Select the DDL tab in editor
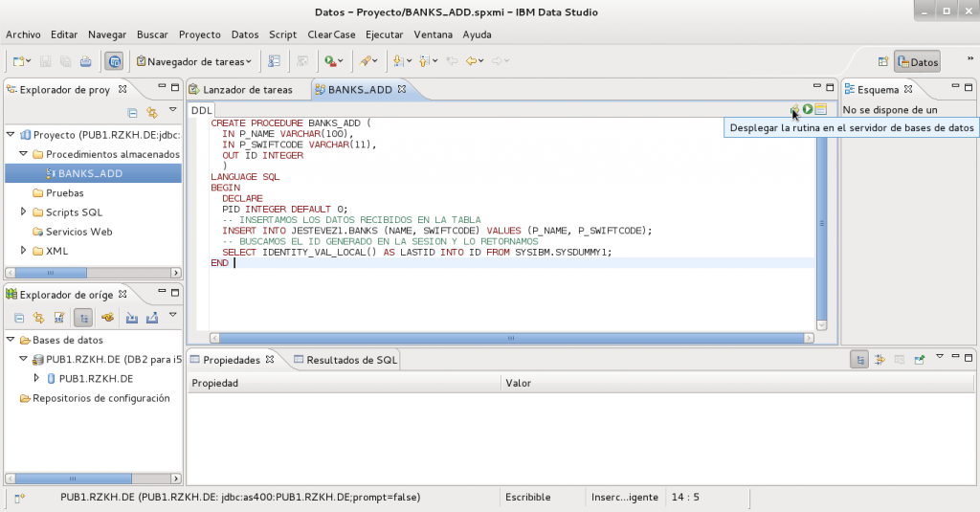This screenshot has width=980, height=512. click(201, 110)
